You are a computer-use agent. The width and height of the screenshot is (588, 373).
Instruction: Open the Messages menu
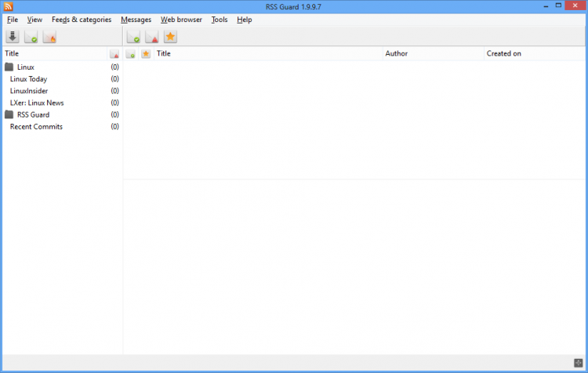(136, 20)
